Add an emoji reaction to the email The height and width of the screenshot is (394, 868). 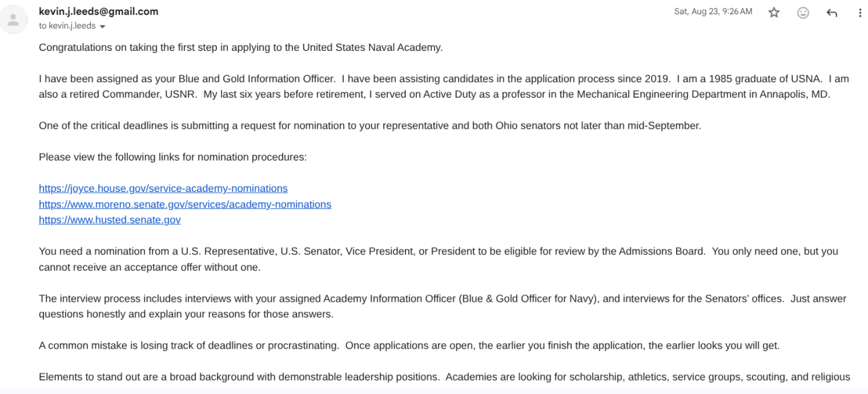(803, 13)
